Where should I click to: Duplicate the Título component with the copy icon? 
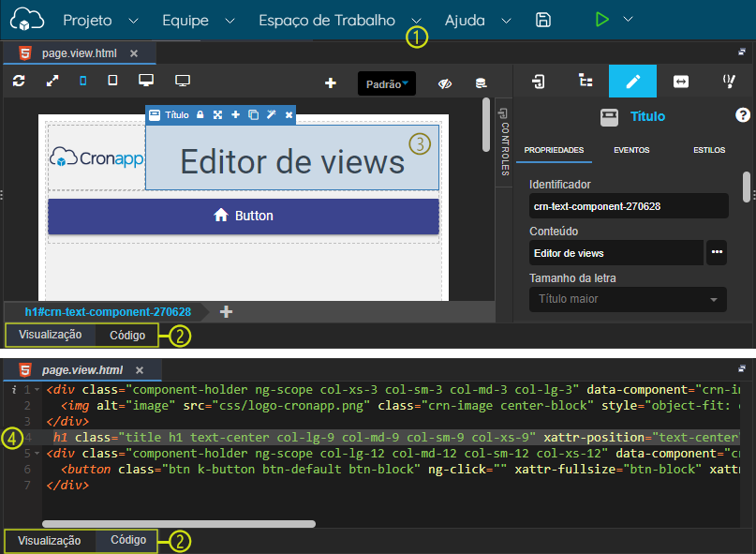253,115
